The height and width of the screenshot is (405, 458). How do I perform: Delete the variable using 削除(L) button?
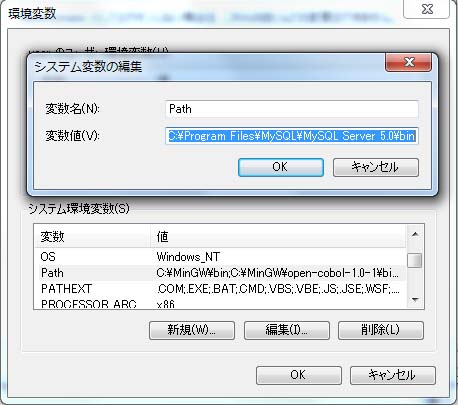pos(381,330)
